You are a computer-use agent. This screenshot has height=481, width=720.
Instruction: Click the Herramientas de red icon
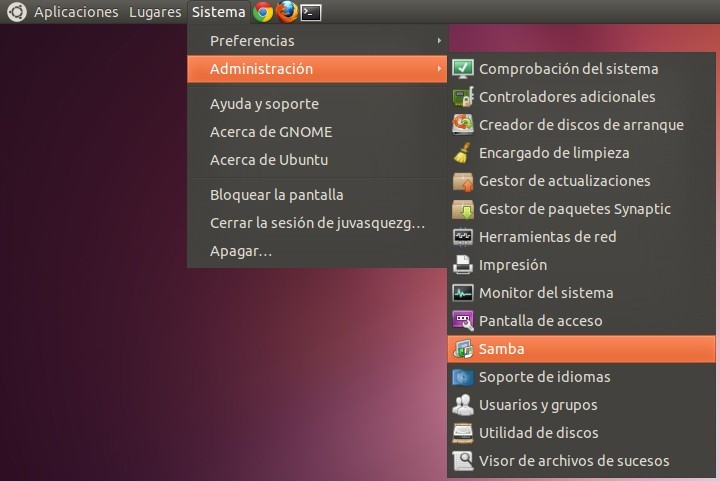tap(463, 237)
